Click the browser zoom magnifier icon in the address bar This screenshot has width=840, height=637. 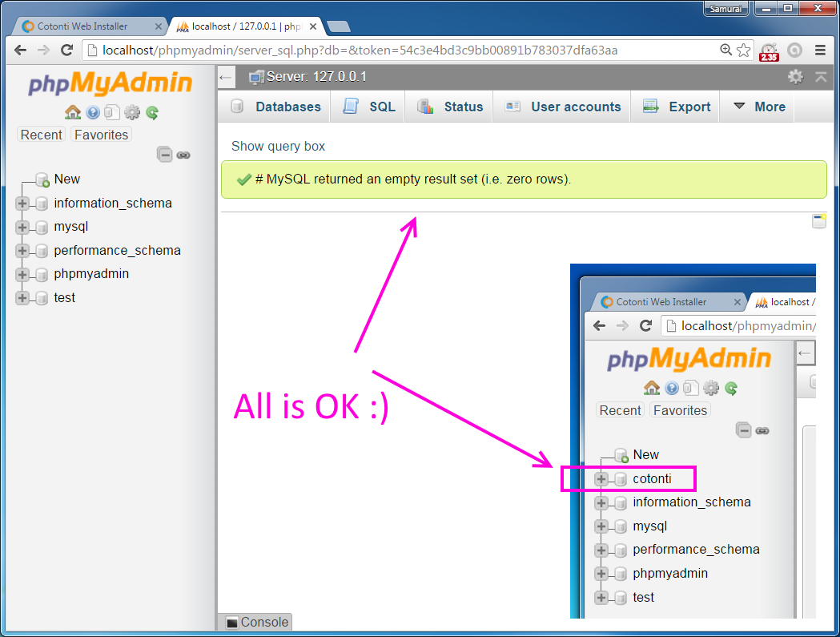(726, 50)
